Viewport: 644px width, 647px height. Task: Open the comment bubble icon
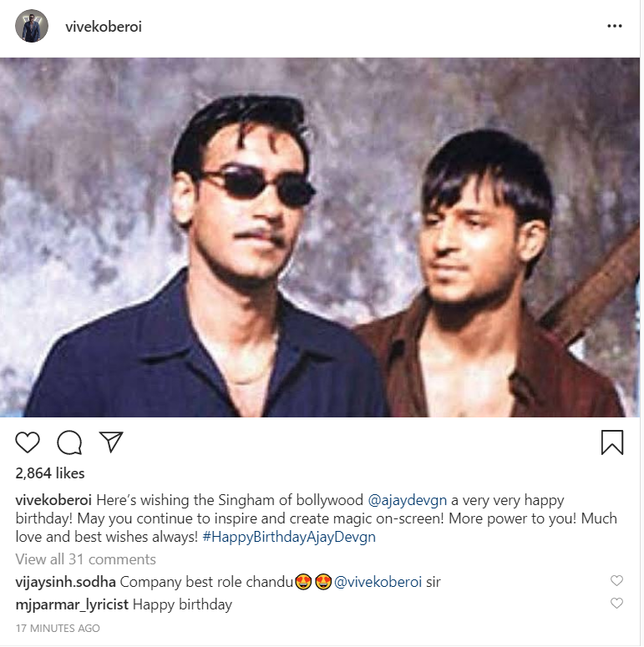coord(69,442)
